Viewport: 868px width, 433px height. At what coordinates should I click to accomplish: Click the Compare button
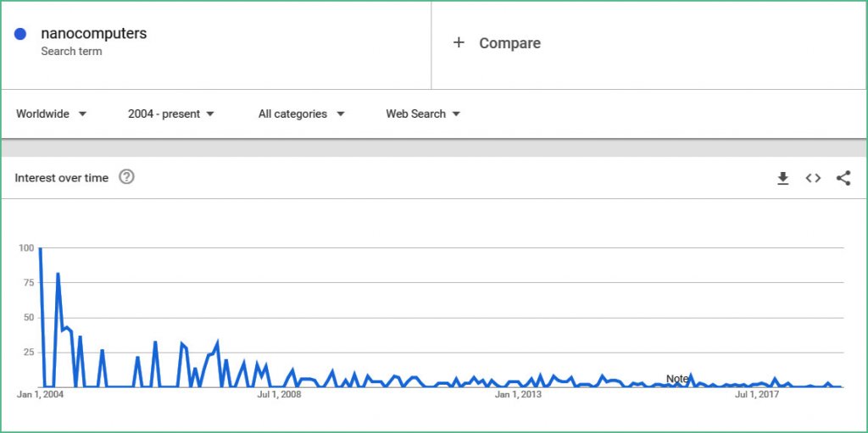coord(509,43)
